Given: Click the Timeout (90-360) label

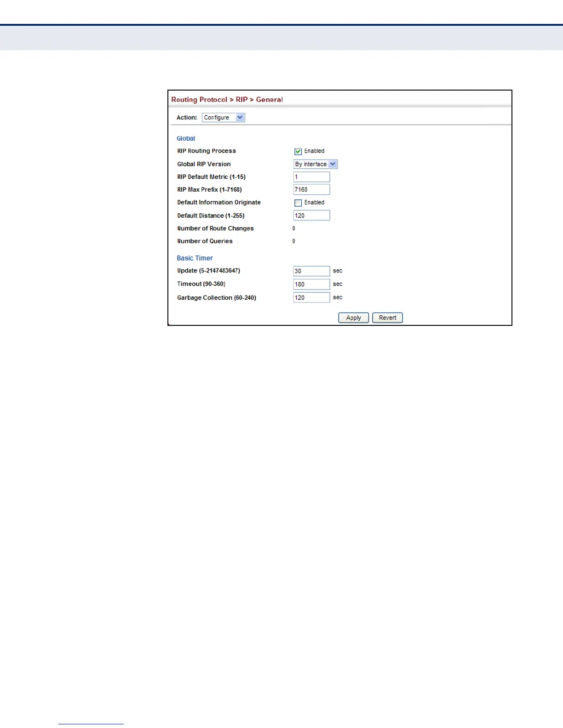Looking at the screenshot, I should (201, 284).
